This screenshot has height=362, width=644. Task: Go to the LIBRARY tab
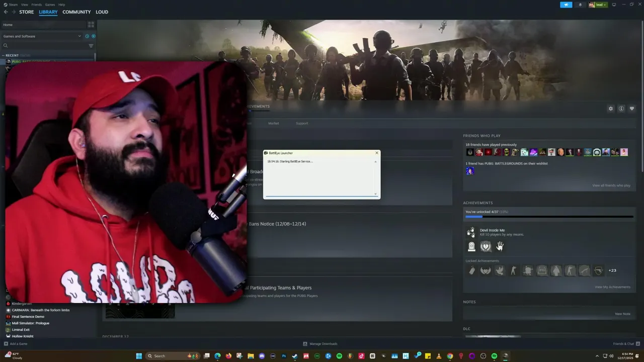pos(48,12)
